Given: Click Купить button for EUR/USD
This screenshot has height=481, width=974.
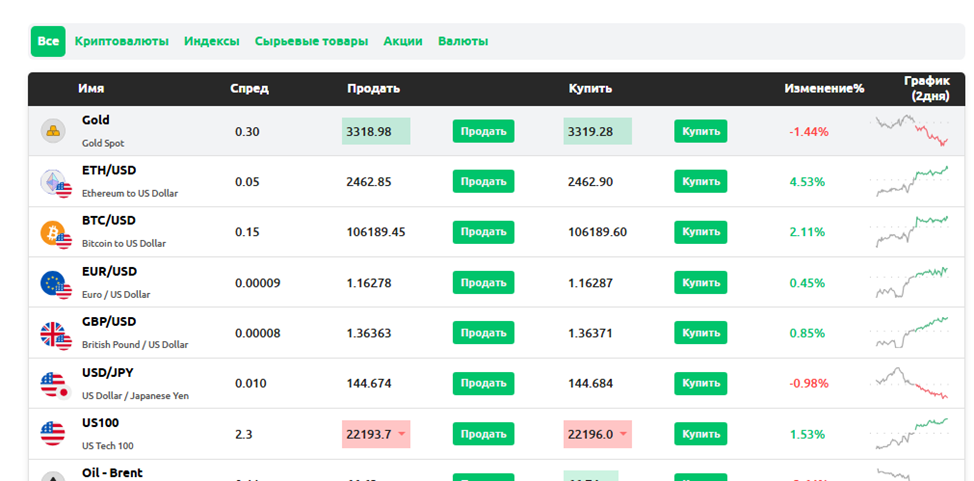Looking at the screenshot, I should [x=701, y=283].
